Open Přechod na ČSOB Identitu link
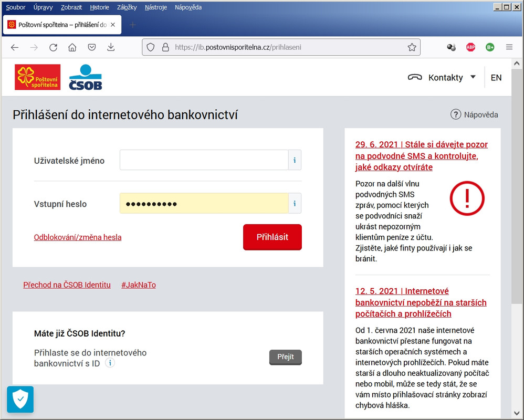 (67, 285)
